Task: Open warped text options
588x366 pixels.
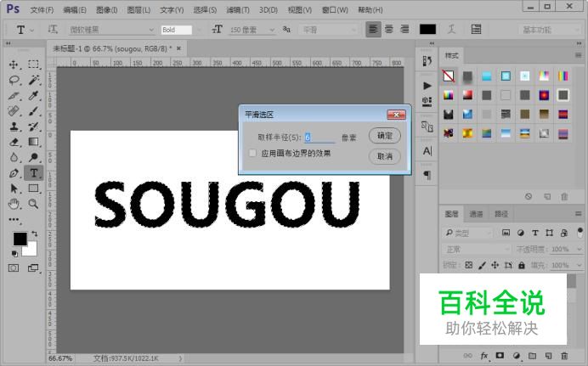Action: 451,29
